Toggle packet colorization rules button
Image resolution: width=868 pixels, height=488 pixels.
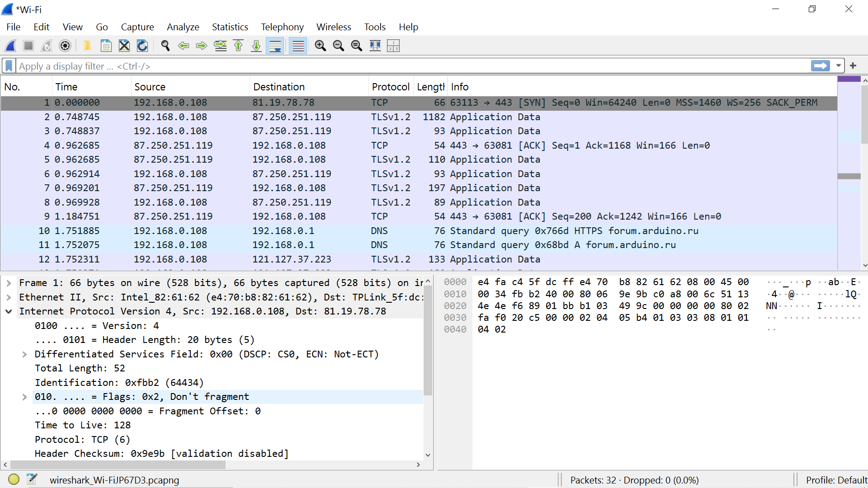(x=298, y=46)
